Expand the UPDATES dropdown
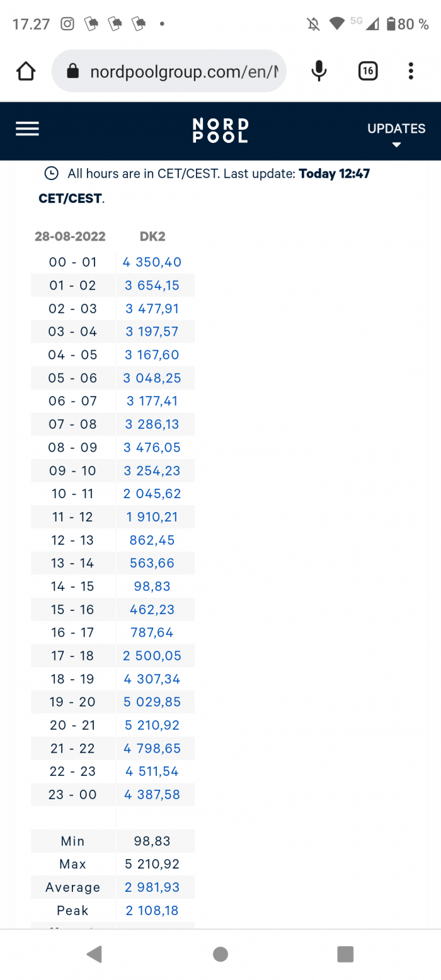 [x=396, y=134]
